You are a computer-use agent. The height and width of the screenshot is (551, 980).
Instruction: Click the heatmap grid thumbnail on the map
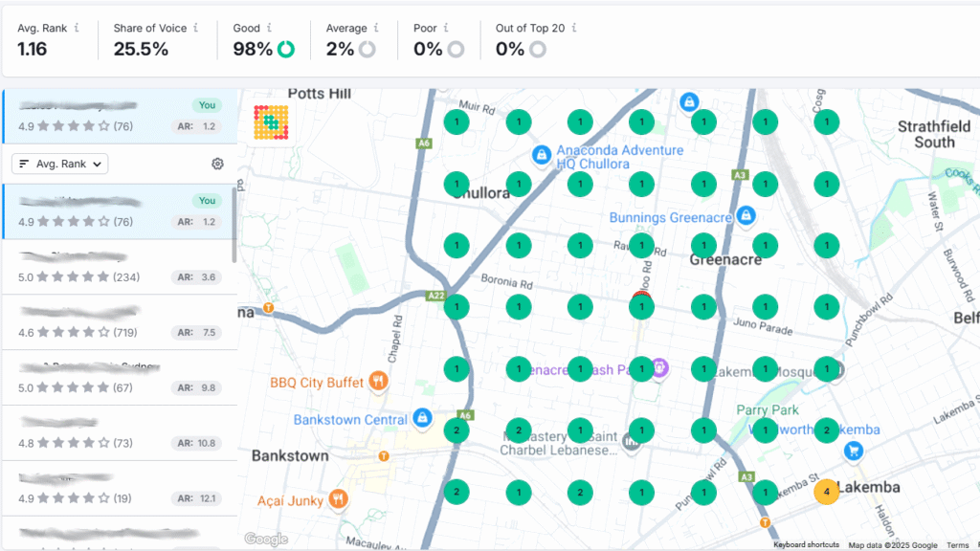point(272,121)
